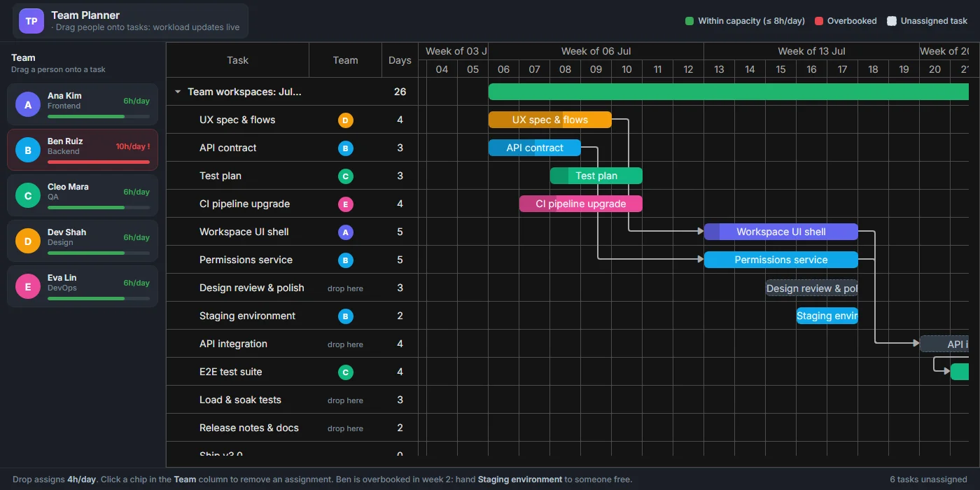Click Eva Lin's pink avatar
This screenshot has height=490, width=980.
click(28, 286)
